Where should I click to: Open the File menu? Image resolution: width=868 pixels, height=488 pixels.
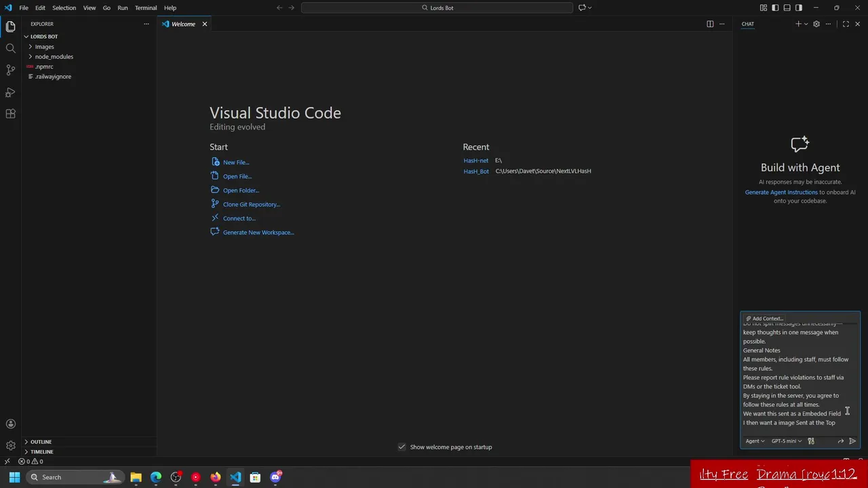24,8
